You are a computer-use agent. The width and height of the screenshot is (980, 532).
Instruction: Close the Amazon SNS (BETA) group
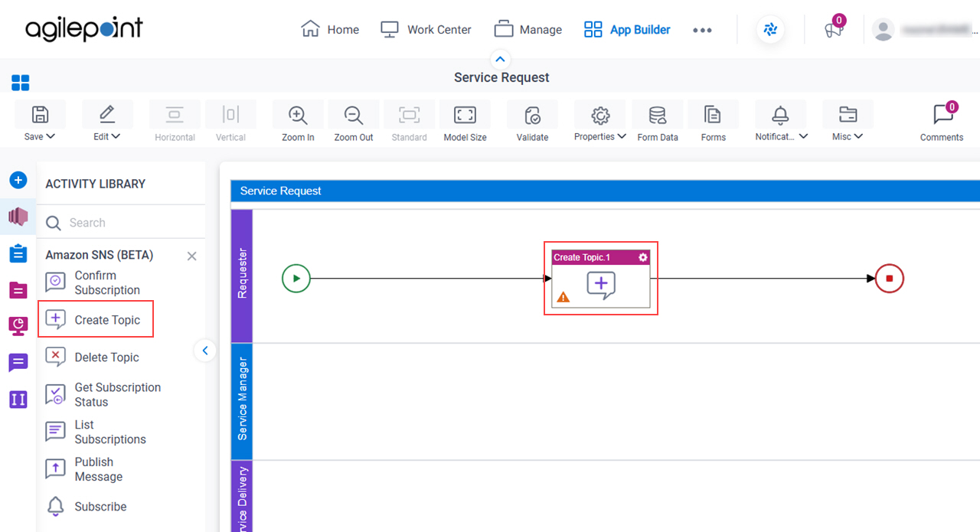[192, 256]
